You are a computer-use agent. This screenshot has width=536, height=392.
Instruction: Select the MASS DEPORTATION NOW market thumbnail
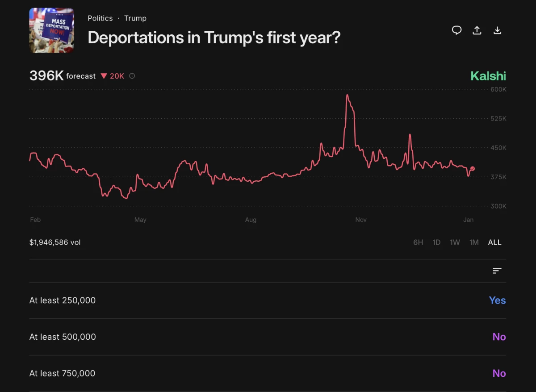point(52,30)
